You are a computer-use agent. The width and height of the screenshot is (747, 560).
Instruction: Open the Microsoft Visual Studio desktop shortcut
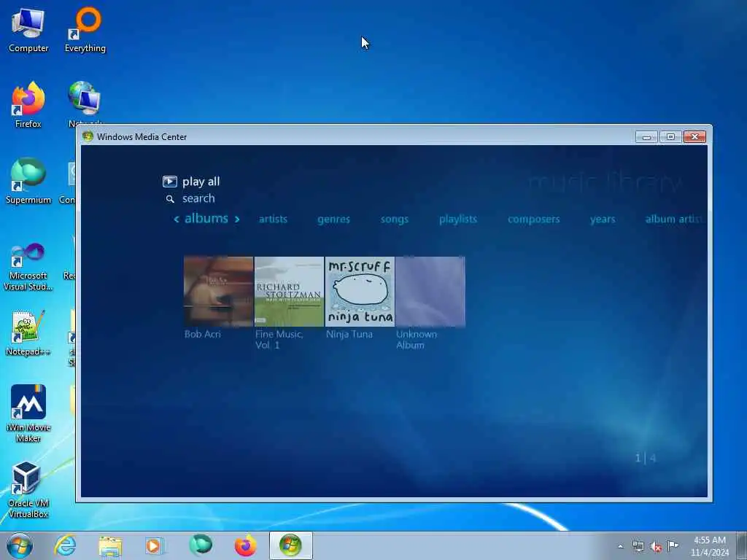(28, 267)
